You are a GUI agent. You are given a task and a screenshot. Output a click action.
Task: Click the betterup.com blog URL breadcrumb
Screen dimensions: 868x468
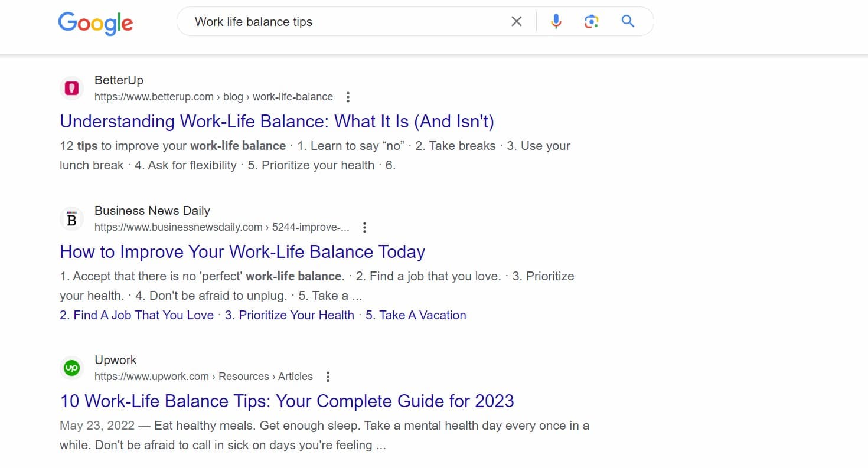coord(214,97)
